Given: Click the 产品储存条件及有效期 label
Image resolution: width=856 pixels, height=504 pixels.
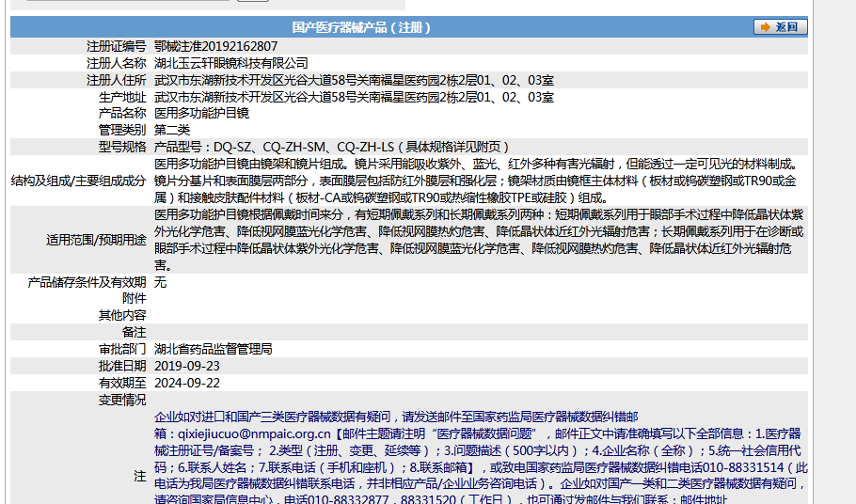Looking at the screenshot, I should [x=87, y=282].
